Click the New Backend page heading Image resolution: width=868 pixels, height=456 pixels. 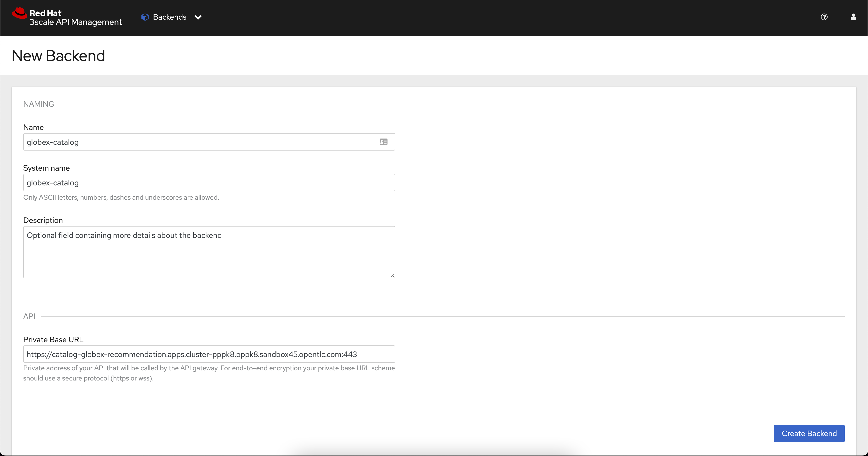58,56
